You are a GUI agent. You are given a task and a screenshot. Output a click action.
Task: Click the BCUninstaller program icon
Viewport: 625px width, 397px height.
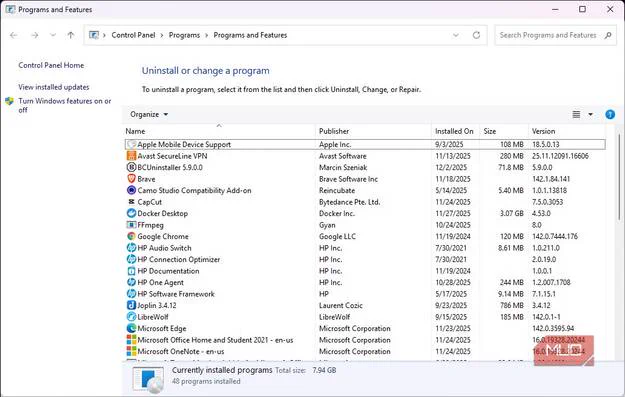(132, 167)
